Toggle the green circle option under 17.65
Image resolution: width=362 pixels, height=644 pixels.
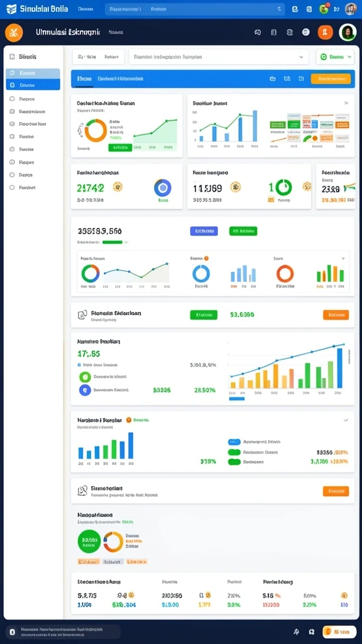click(85, 377)
